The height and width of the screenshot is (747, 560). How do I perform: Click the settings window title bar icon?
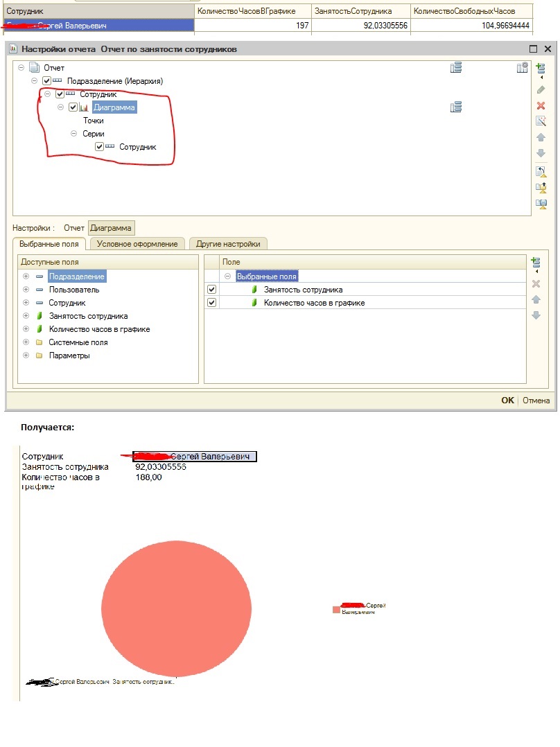coord(13,49)
